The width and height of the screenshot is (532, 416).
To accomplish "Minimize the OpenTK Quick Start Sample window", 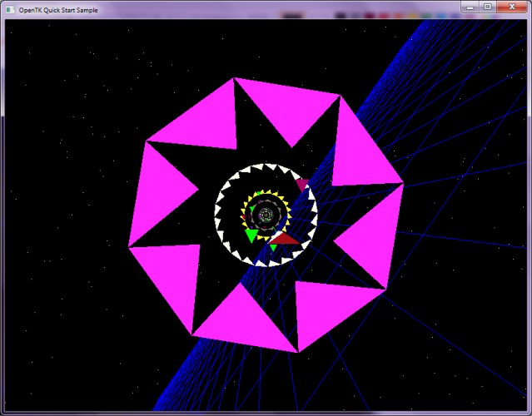I will click(x=470, y=7).
